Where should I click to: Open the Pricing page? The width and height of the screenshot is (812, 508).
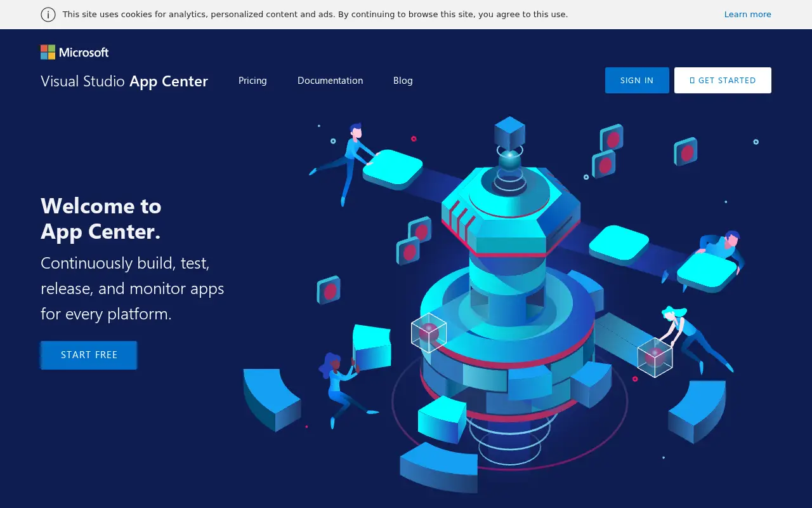pyautogui.click(x=252, y=81)
